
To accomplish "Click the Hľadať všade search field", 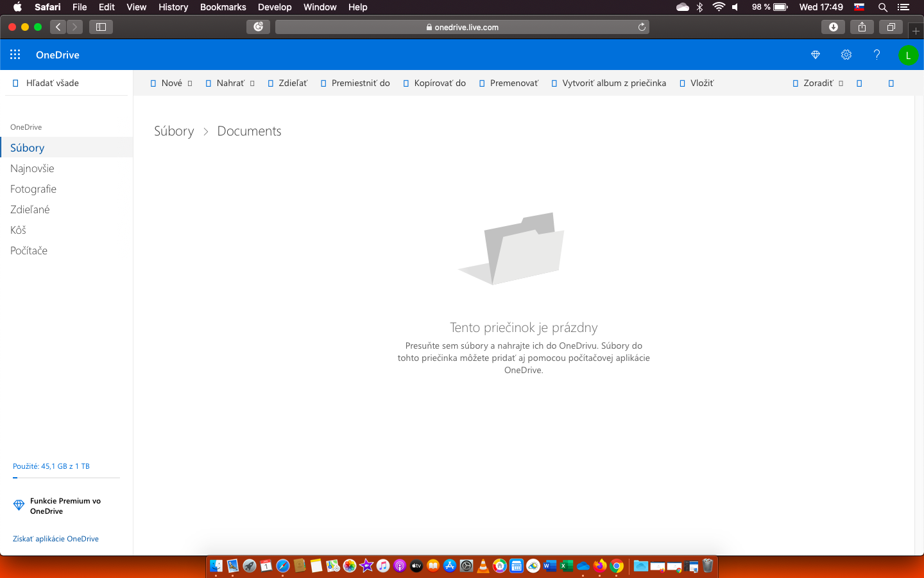I will click(x=67, y=83).
